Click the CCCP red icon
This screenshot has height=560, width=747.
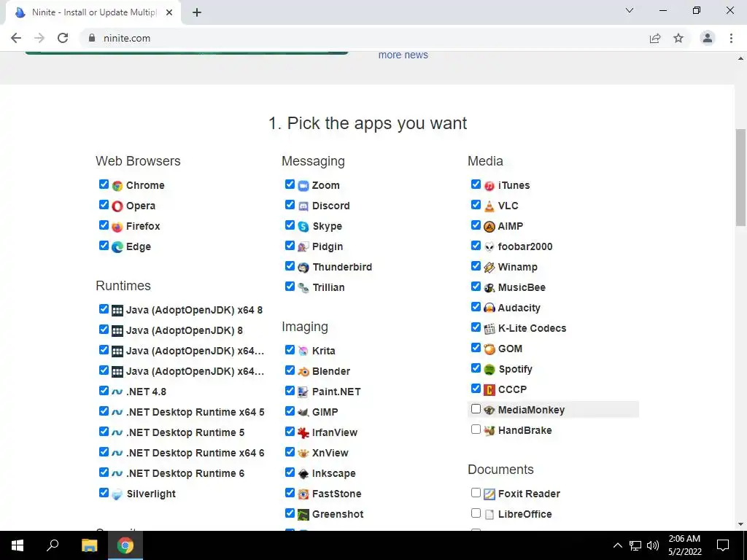pyautogui.click(x=489, y=390)
